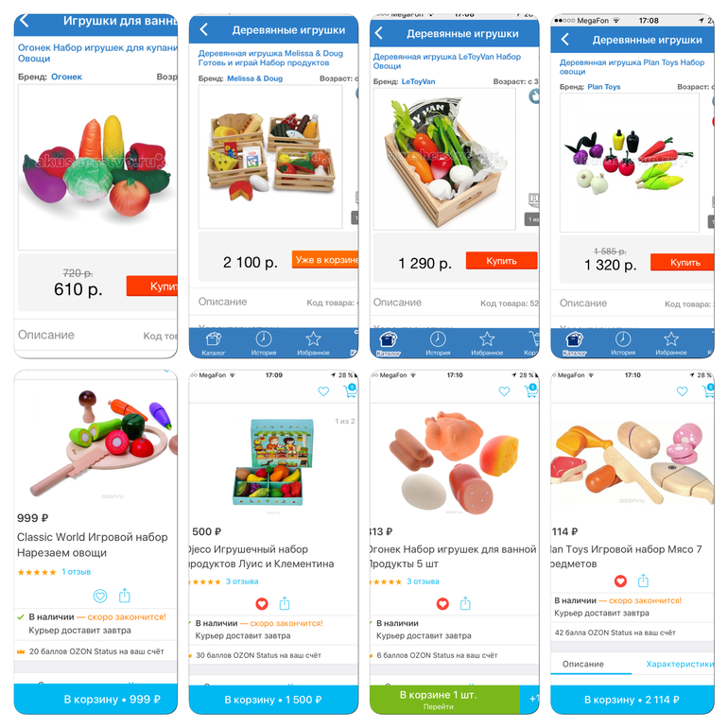Tap LeToyVan vegetable crate product image
The image size is (728, 728).
click(444, 159)
